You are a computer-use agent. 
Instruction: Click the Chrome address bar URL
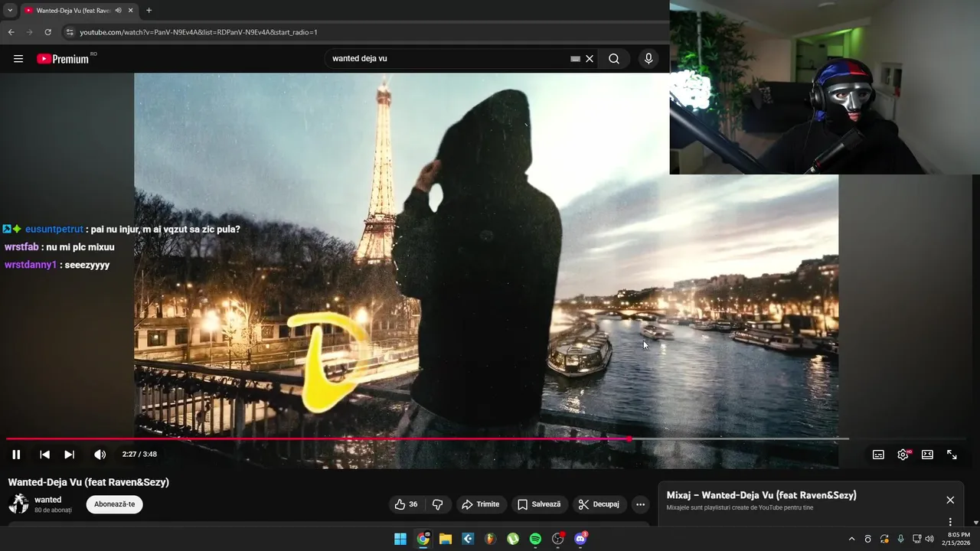pyautogui.click(x=199, y=32)
